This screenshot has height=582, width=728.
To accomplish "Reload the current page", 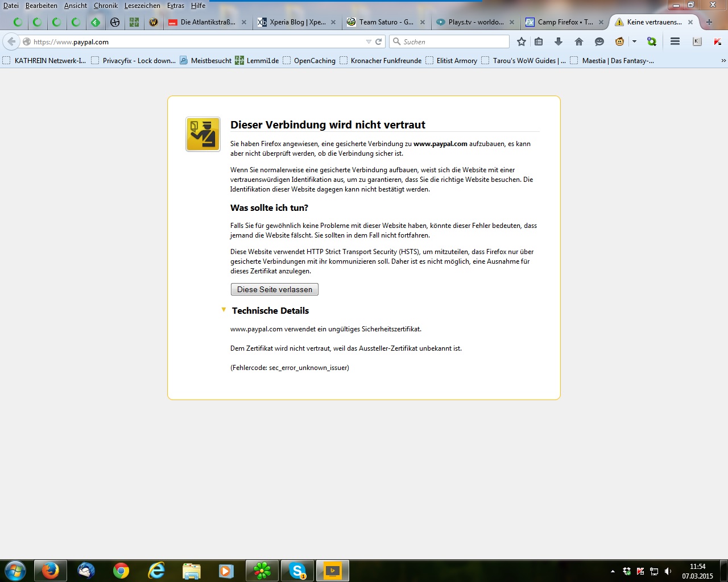I will (x=378, y=41).
